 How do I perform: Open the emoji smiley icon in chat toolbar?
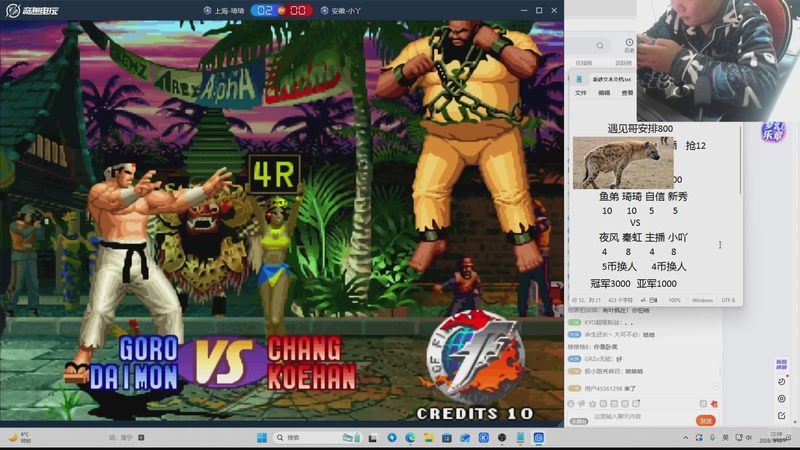click(571, 404)
